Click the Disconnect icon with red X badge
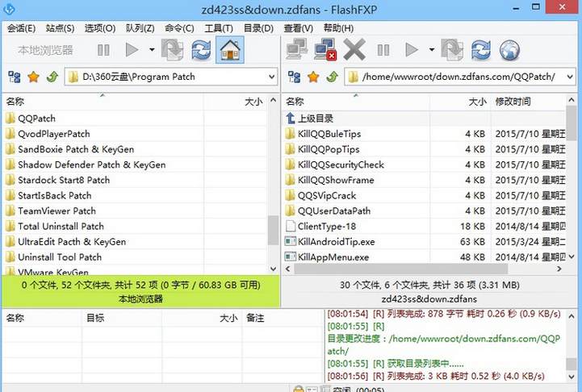582x392 pixels. 325,50
